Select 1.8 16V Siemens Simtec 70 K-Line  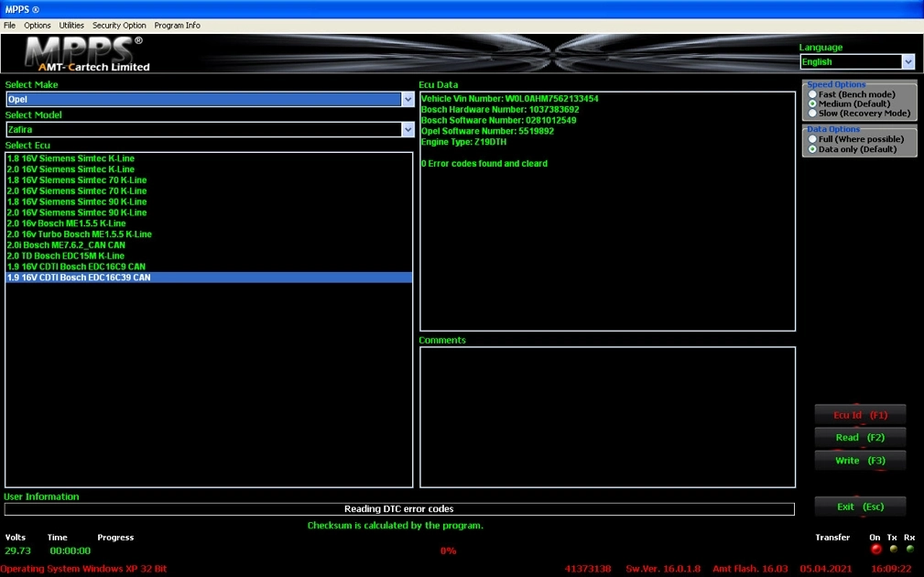(209, 180)
